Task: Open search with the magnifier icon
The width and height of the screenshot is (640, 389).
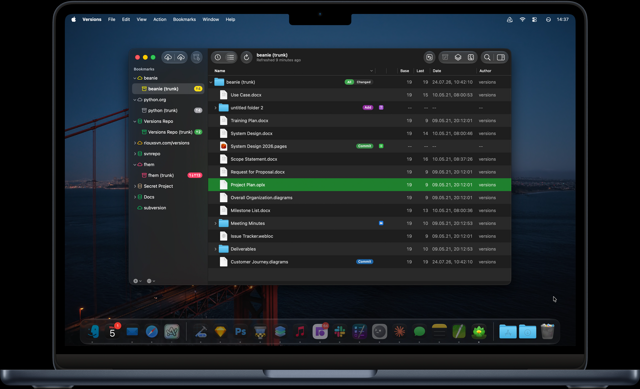Action: [487, 58]
